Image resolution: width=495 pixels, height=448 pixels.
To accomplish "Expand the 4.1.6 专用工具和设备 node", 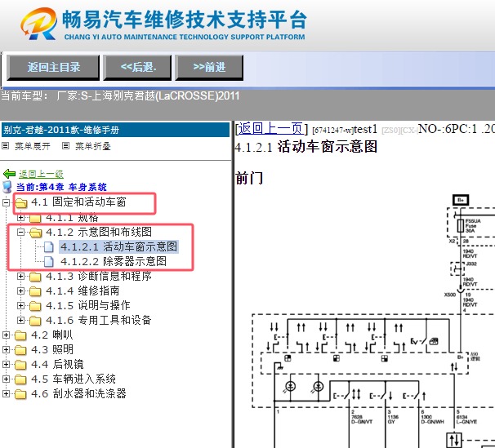I will pos(21,321).
